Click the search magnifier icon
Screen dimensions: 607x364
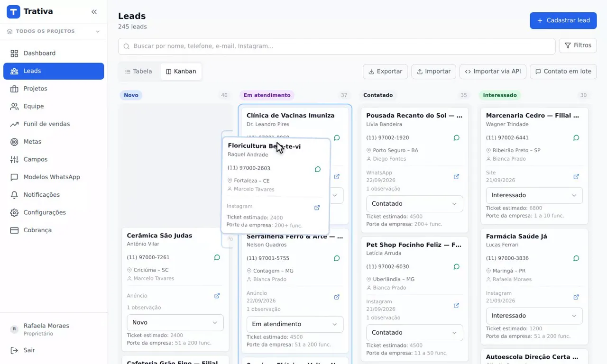[x=127, y=46]
